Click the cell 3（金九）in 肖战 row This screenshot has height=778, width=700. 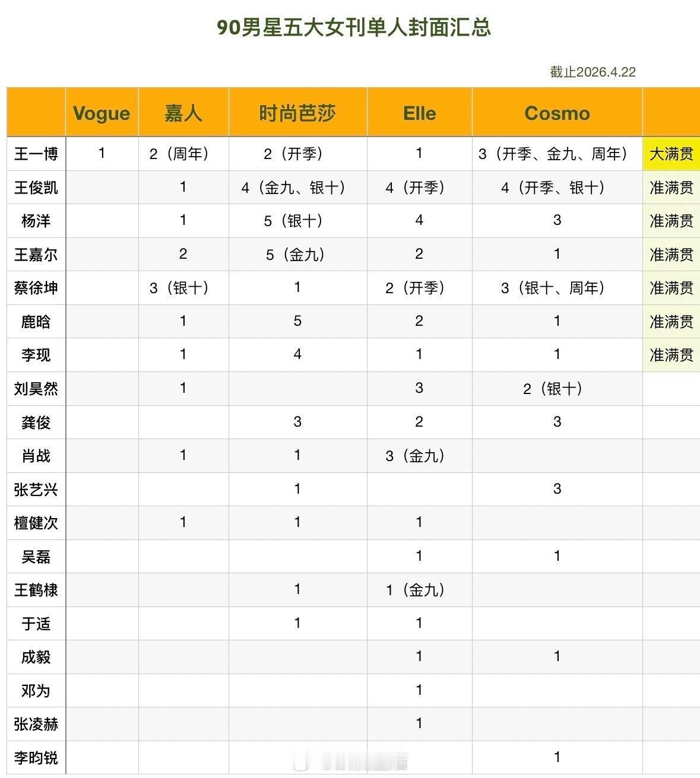pos(419,456)
